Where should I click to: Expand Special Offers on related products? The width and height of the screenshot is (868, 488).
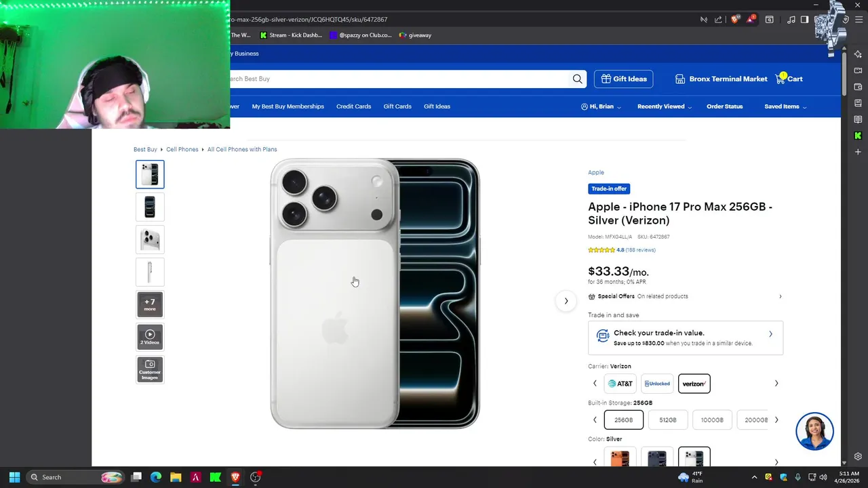[x=686, y=296]
